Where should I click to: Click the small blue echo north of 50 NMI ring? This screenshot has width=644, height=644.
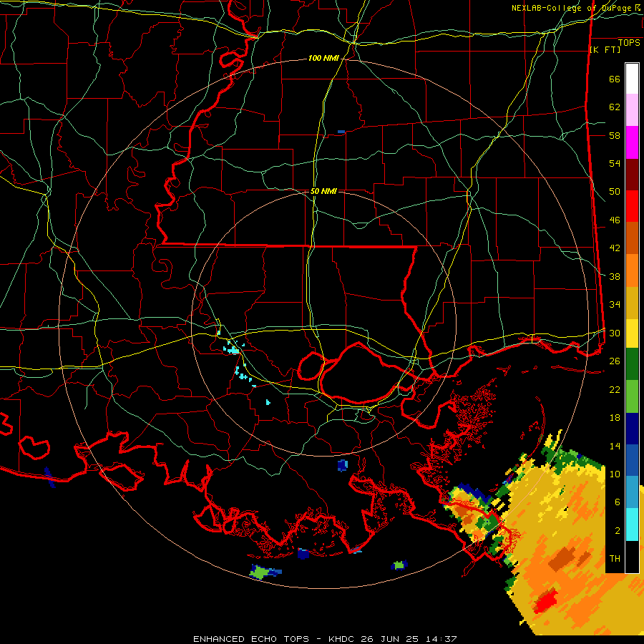tap(341, 132)
